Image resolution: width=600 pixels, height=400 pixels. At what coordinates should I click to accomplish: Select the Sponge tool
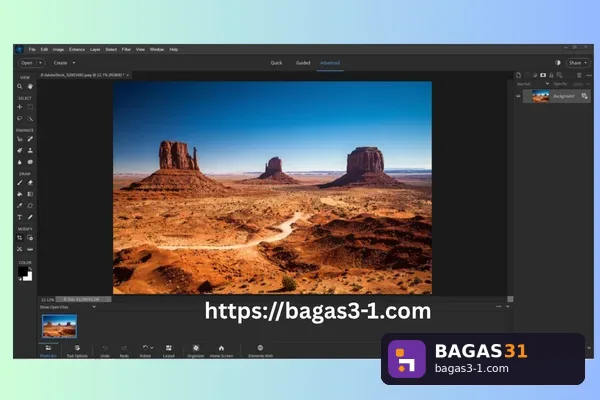click(30, 162)
